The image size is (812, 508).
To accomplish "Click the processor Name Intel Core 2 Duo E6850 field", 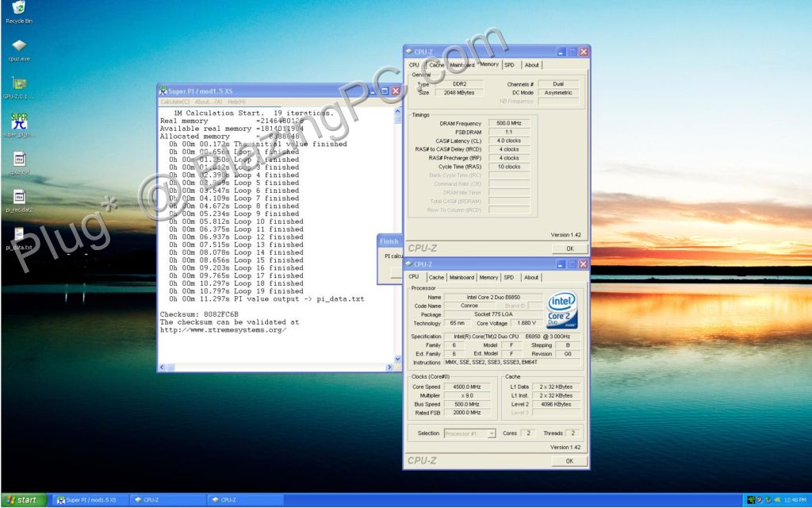I will pyautogui.click(x=493, y=297).
